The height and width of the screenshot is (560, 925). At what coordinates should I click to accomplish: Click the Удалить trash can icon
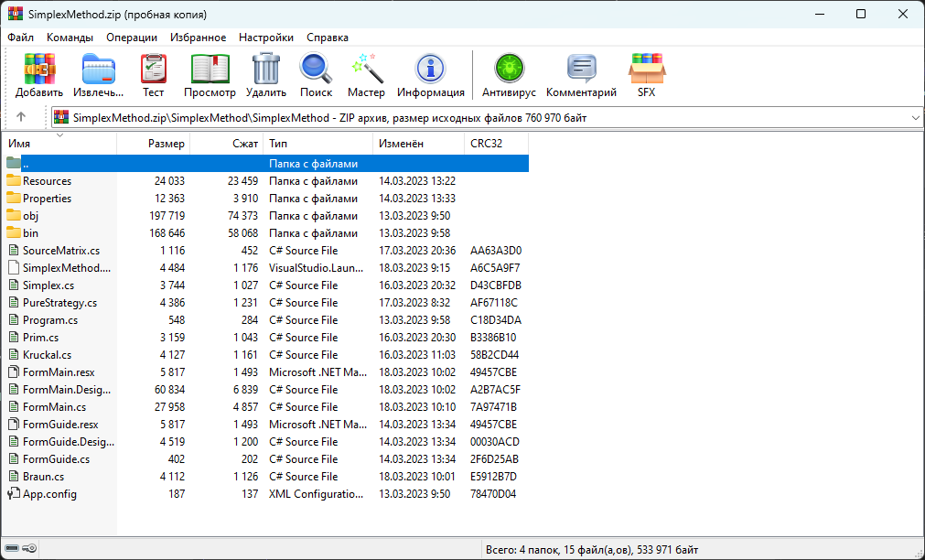click(x=266, y=75)
